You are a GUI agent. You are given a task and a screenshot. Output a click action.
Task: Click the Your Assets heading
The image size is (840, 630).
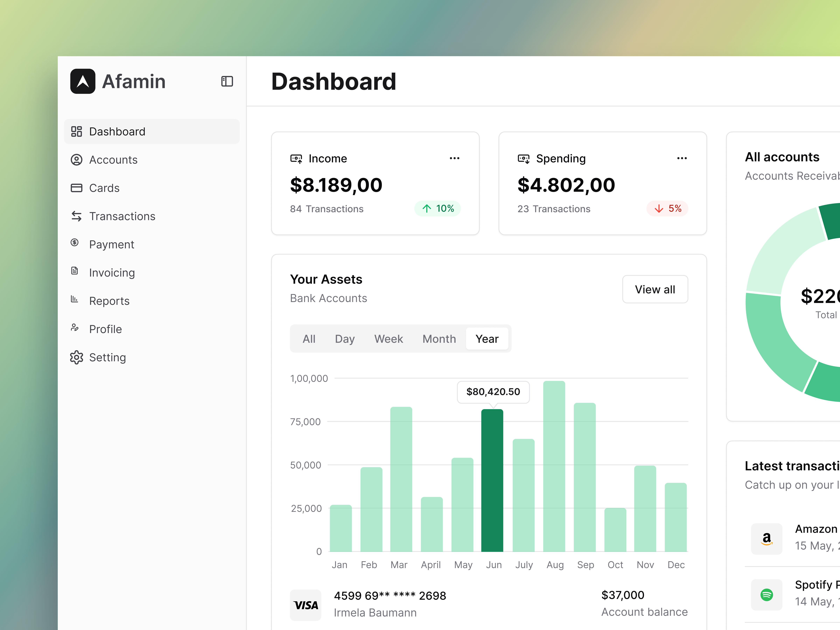326,279
